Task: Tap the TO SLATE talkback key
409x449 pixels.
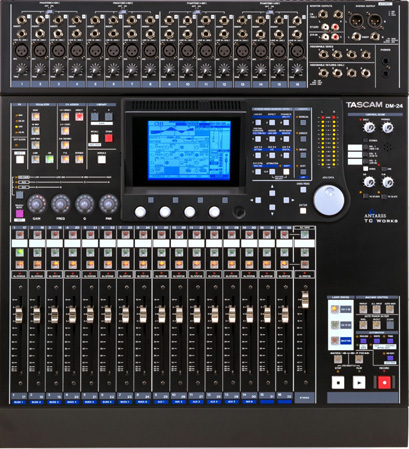Action: click(x=384, y=196)
